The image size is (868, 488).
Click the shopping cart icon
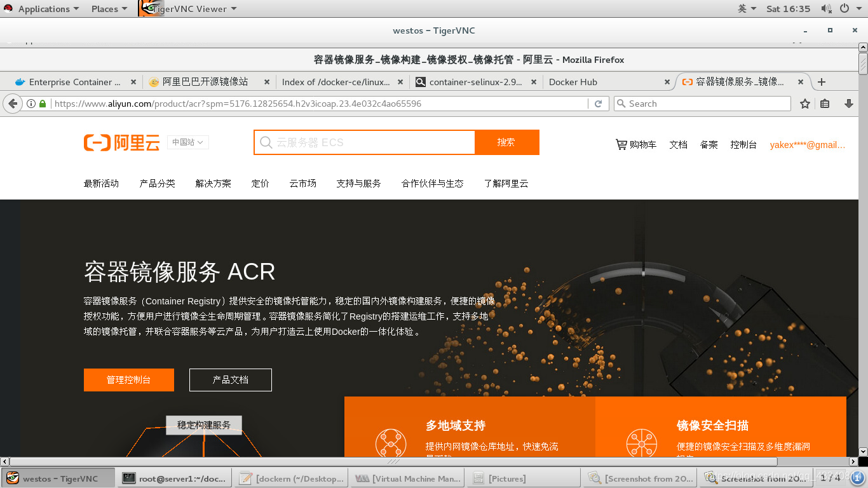point(621,145)
